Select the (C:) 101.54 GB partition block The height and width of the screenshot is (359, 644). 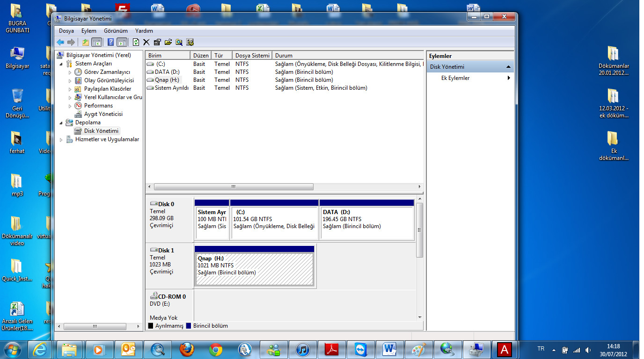point(274,219)
